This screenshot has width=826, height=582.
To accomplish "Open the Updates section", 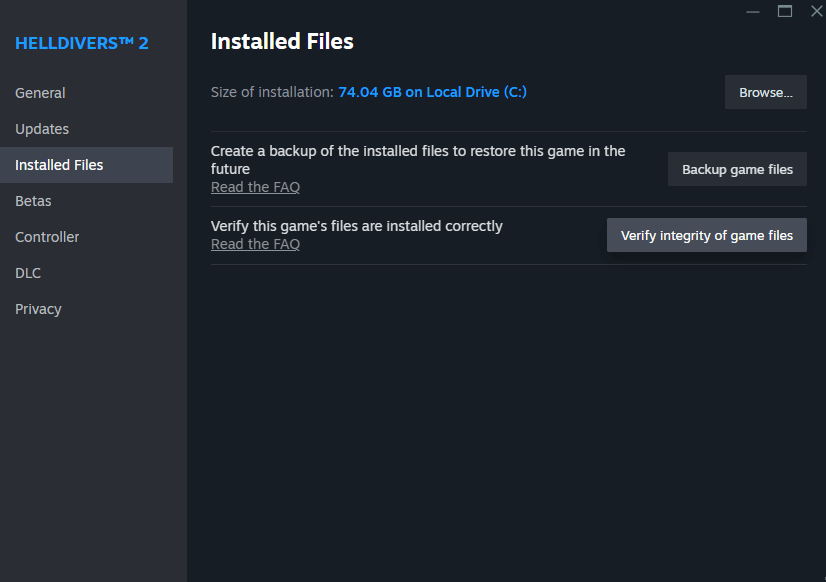I will (x=42, y=128).
